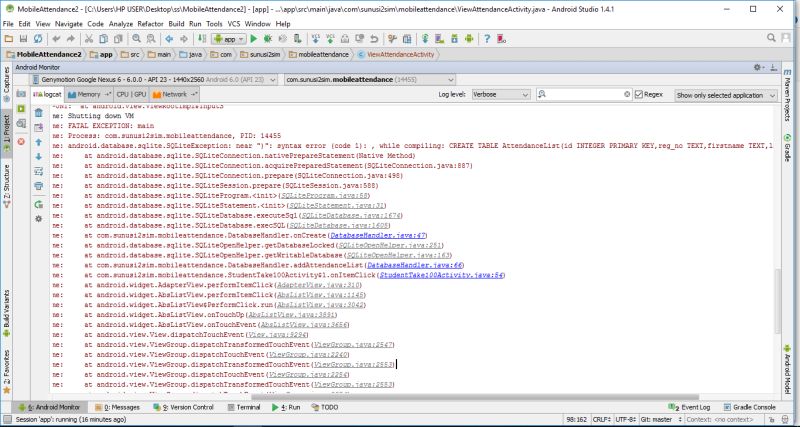
Task: Click the Undo arrow icon
Action: click(x=56, y=39)
